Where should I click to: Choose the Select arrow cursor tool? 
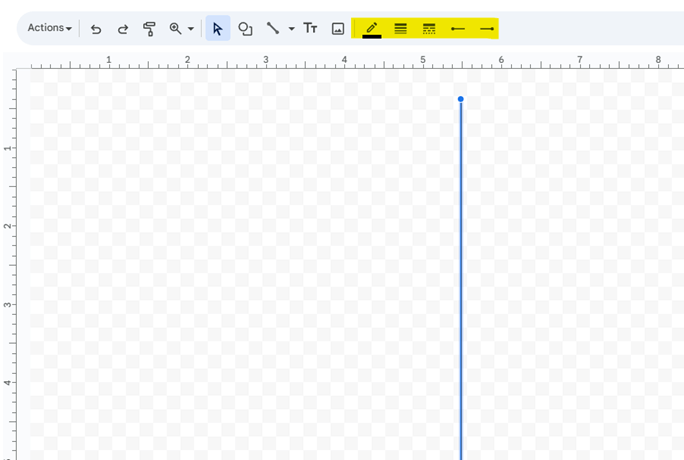pos(217,29)
